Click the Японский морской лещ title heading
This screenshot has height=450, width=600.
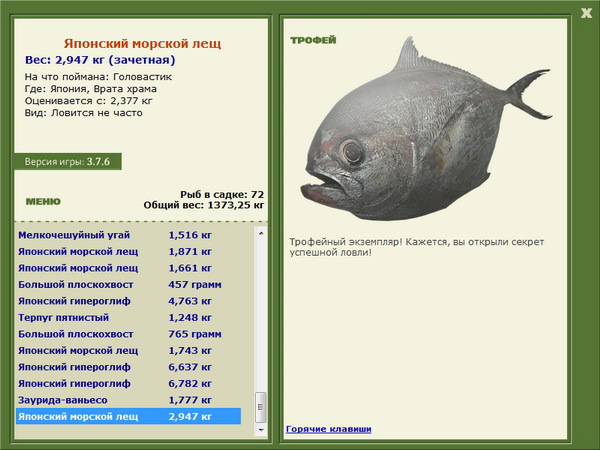[142, 43]
